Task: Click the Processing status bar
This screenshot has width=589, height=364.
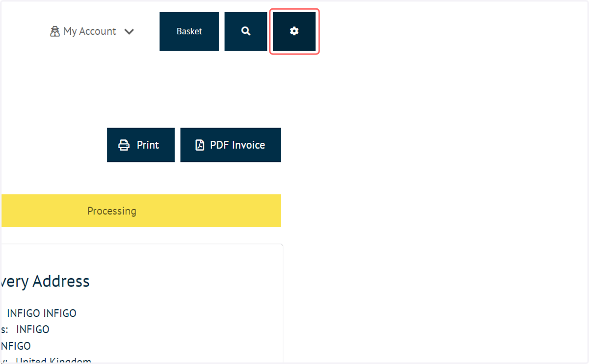Action: pyautogui.click(x=141, y=211)
